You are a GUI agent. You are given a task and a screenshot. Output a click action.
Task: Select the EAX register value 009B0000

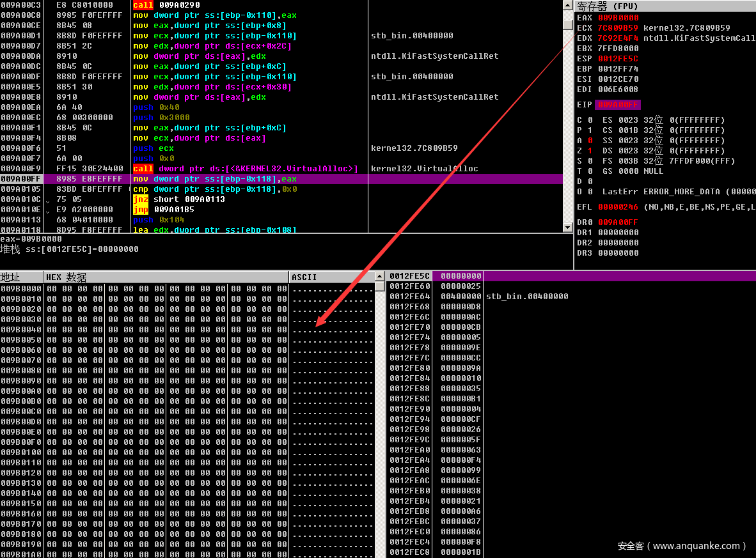point(618,18)
